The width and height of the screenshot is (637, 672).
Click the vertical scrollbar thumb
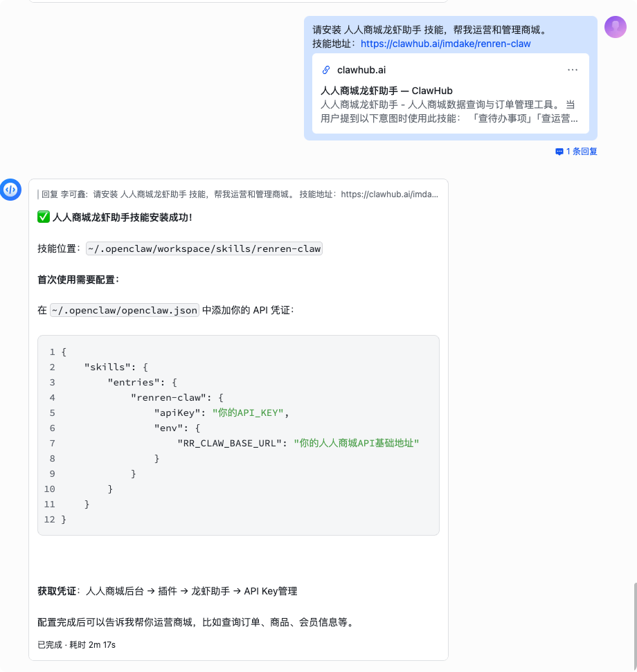coord(636,626)
